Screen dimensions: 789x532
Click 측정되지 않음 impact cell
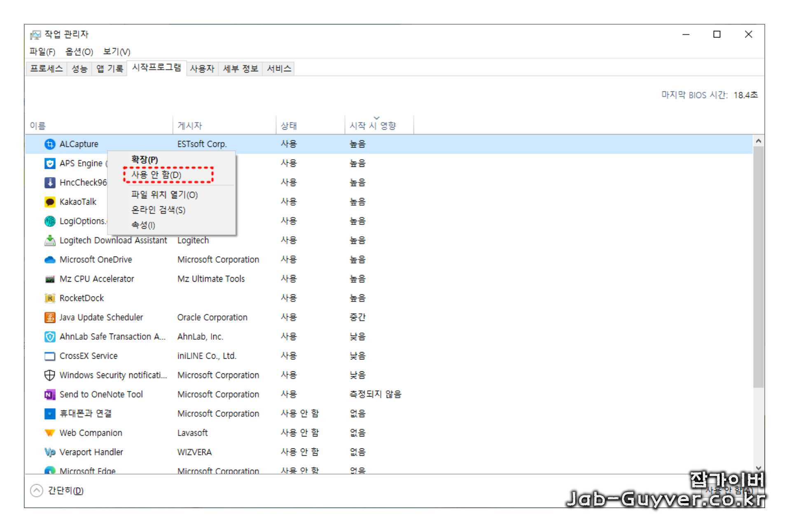pyautogui.click(x=375, y=394)
